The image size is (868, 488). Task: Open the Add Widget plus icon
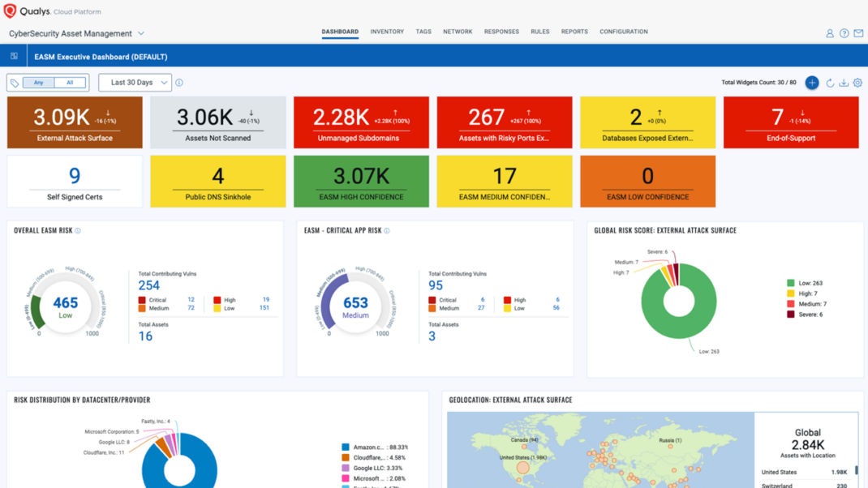pyautogui.click(x=811, y=82)
